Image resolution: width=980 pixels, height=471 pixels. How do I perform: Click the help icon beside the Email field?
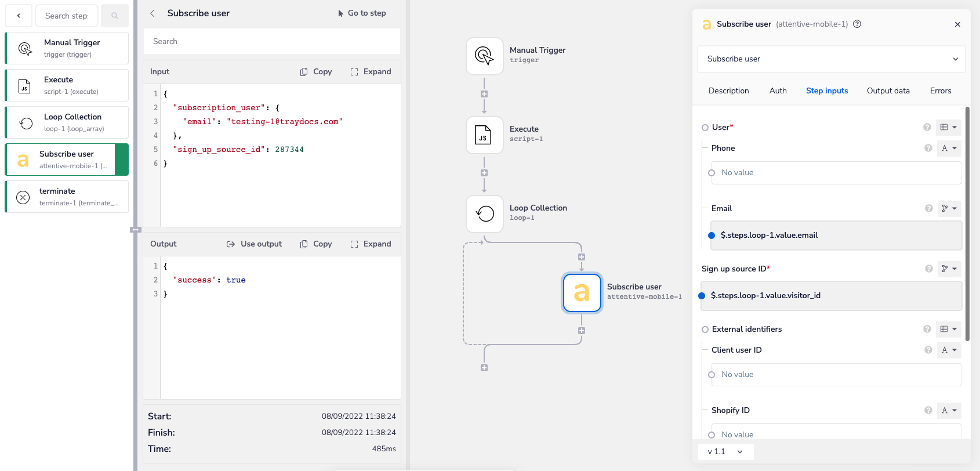[928, 208]
